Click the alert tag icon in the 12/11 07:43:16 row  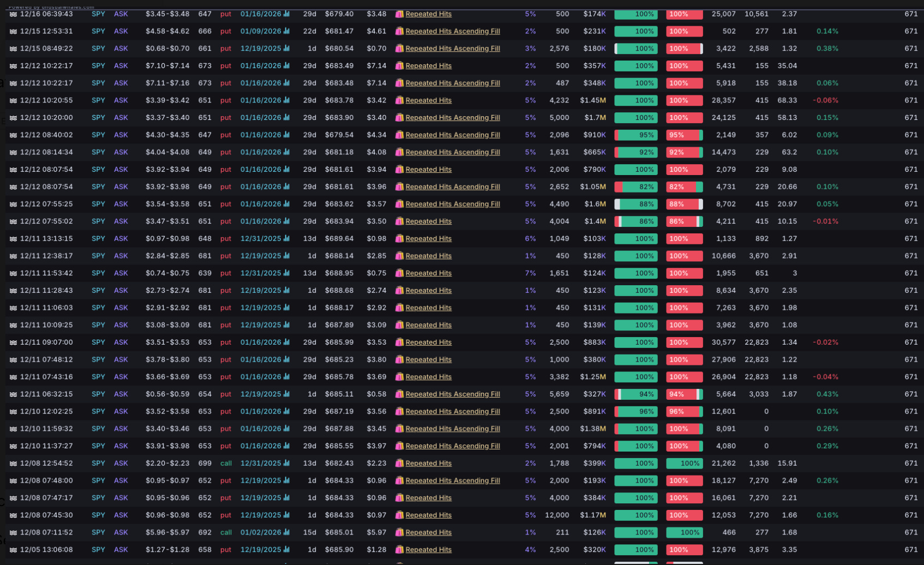[399, 377]
